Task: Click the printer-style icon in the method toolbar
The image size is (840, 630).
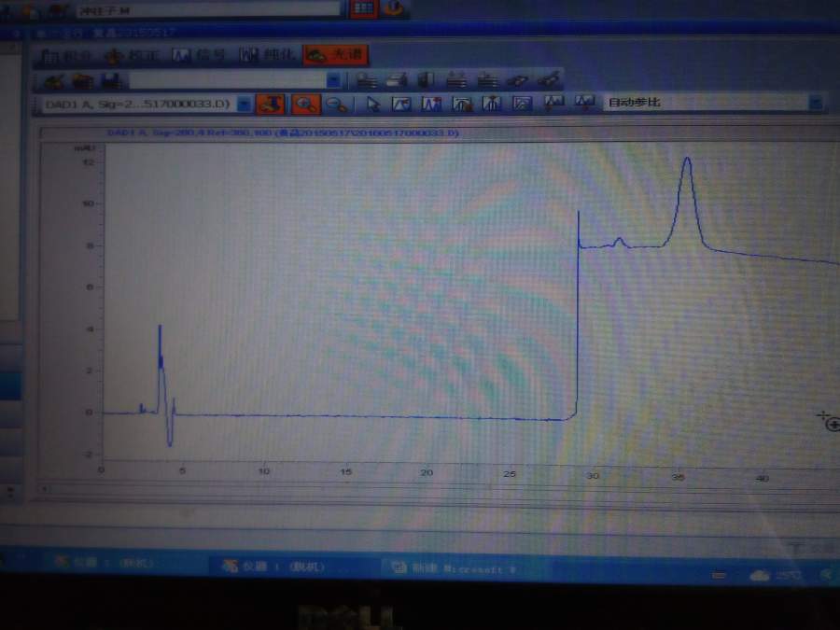Action: [x=397, y=80]
